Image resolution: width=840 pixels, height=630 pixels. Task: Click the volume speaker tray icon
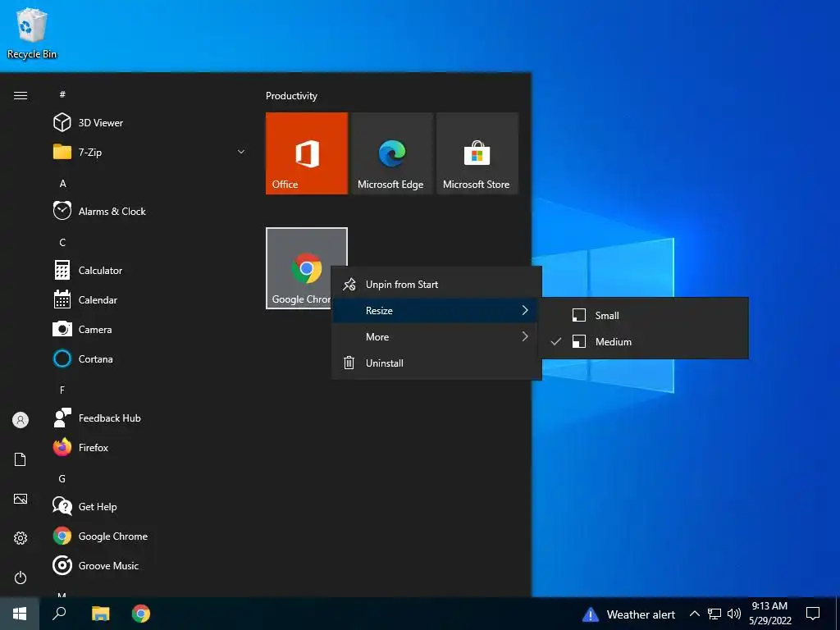point(734,614)
